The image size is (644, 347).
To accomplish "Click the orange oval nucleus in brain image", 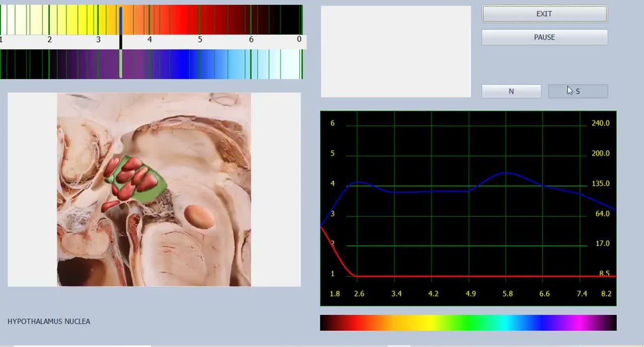I will pyautogui.click(x=199, y=216).
